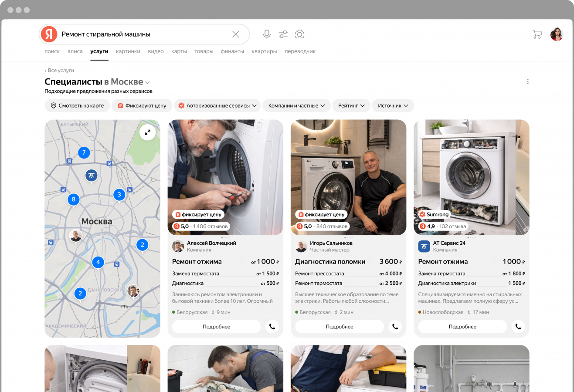The height and width of the screenshot is (392, 574).
Task: Call Алексей Волчецкий via phone icon
Action: click(272, 327)
